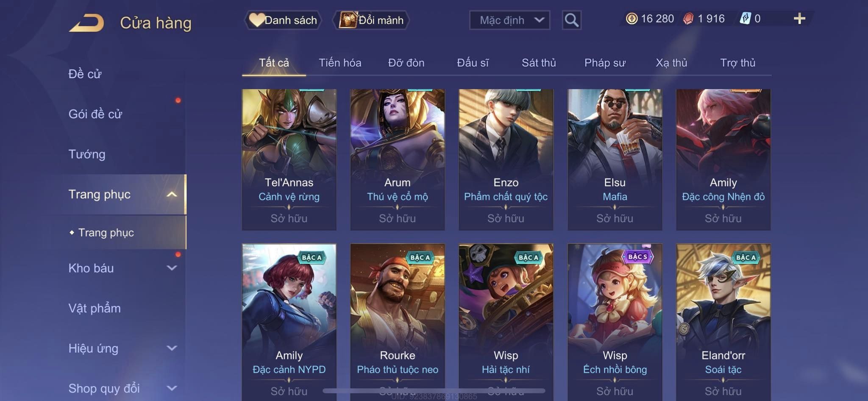Expand the Shop quy đổi section
Image resolution: width=868 pixels, height=401 pixels.
click(x=172, y=388)
